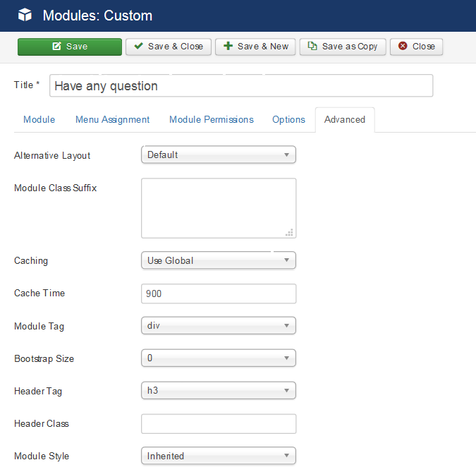Click the Joomla modules cube icon

pyautogui.click(x=25, y=15)
